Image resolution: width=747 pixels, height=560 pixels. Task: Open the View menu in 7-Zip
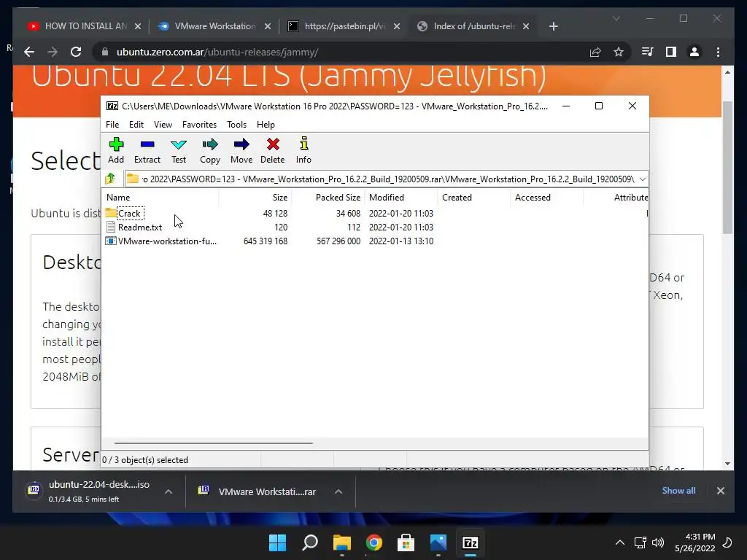[163, 124]
